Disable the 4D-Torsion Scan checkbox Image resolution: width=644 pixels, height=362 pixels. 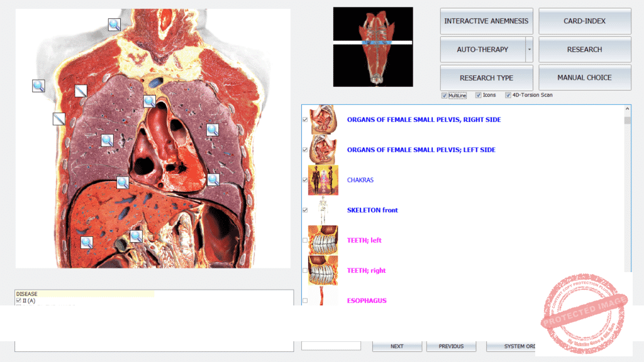(x=508, y=96)
